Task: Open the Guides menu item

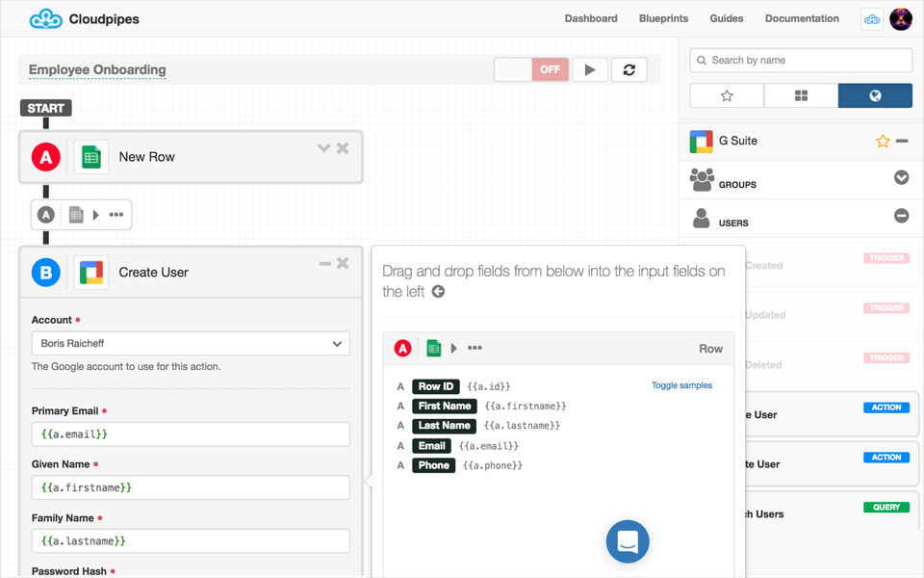Action: click(x=726, y=18)
